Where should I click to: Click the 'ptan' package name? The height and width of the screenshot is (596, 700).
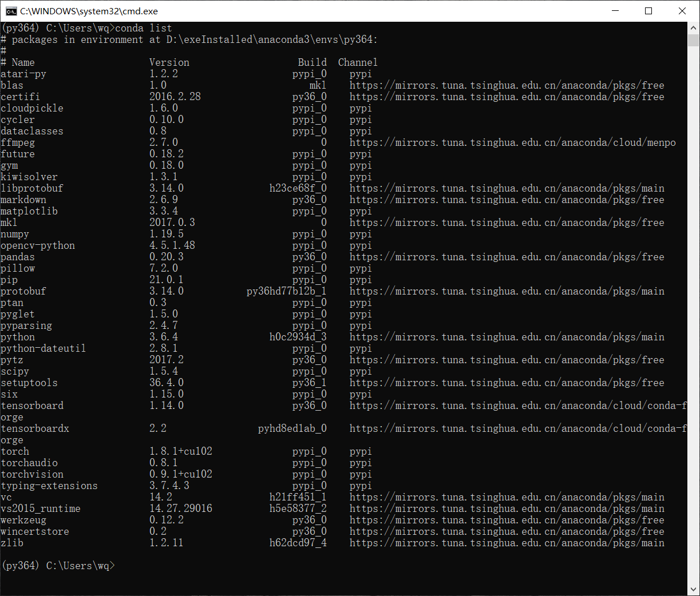click(12, 303)
